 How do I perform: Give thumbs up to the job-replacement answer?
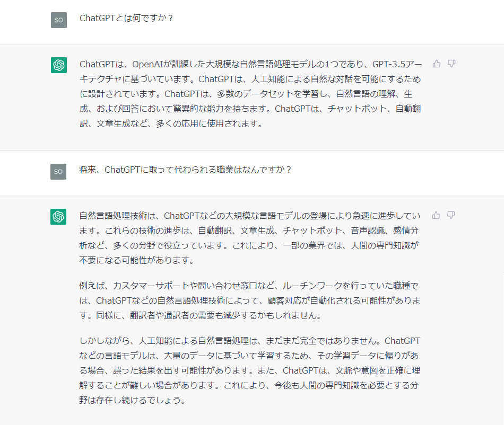436,215
